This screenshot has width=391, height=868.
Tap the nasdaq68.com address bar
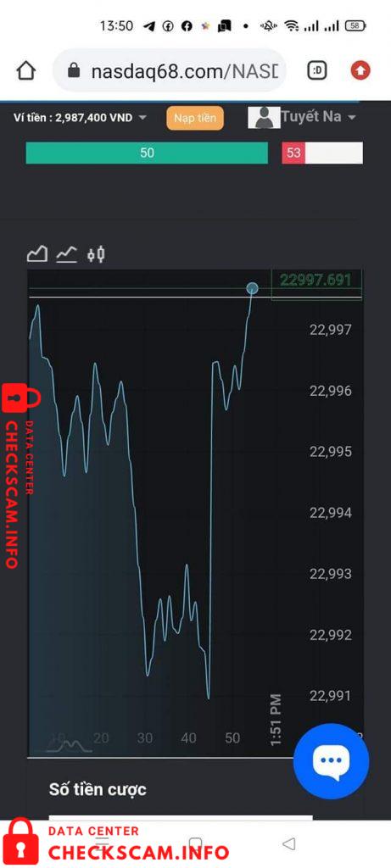point(170,70)
